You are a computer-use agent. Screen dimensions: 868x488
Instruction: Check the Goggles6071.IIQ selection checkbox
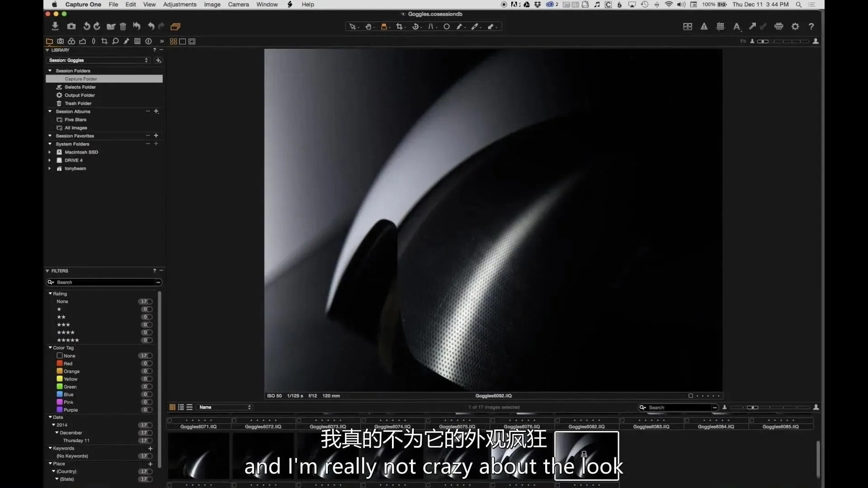point(170,420)
